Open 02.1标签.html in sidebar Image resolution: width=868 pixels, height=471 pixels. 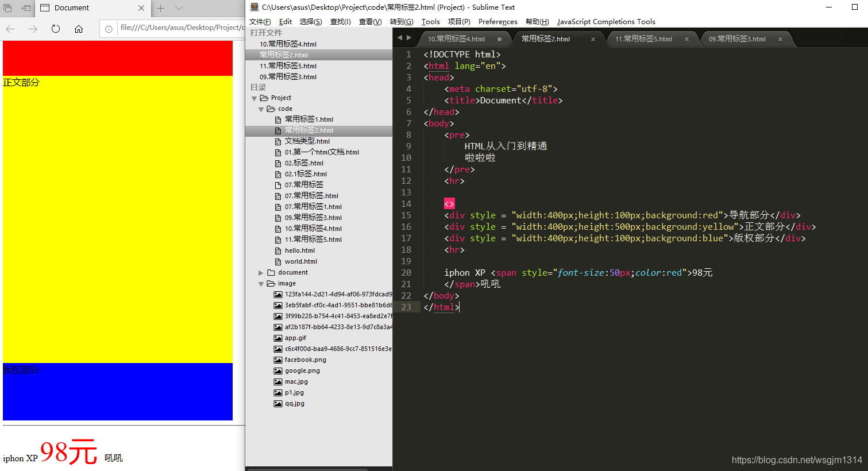[306, 174]
